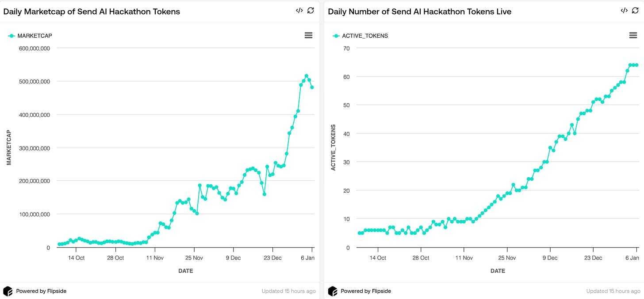
Task: Click MARKETCAP legend color marker
Action: (11, 36)
